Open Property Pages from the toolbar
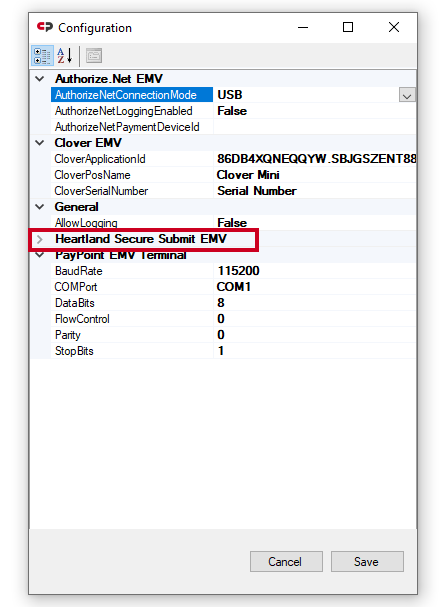 click(x=94, y=56)
